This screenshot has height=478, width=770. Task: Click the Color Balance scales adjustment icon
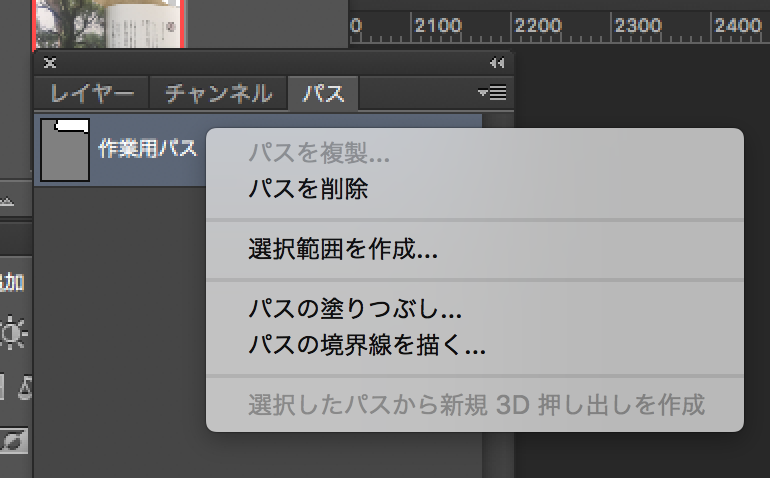[25, 387]
